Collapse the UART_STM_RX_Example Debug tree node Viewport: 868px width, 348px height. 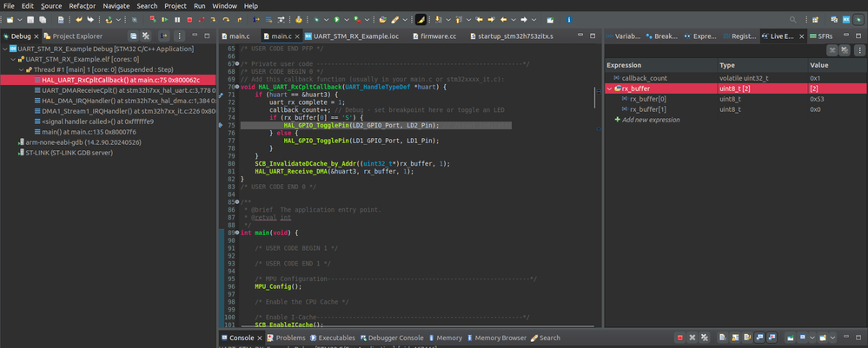pos(5,49)
